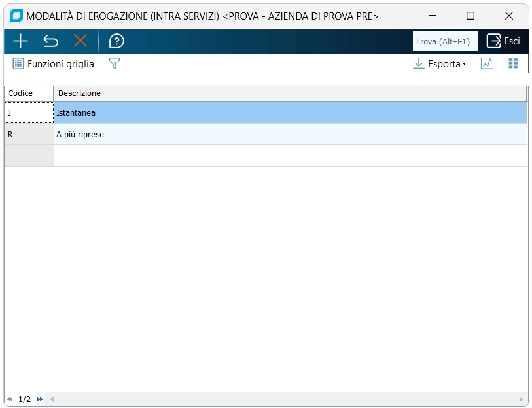The width and height of the screenshot is (532, 408).
Task: Click horizontal scrollbar right arrow
Action: 521,399
